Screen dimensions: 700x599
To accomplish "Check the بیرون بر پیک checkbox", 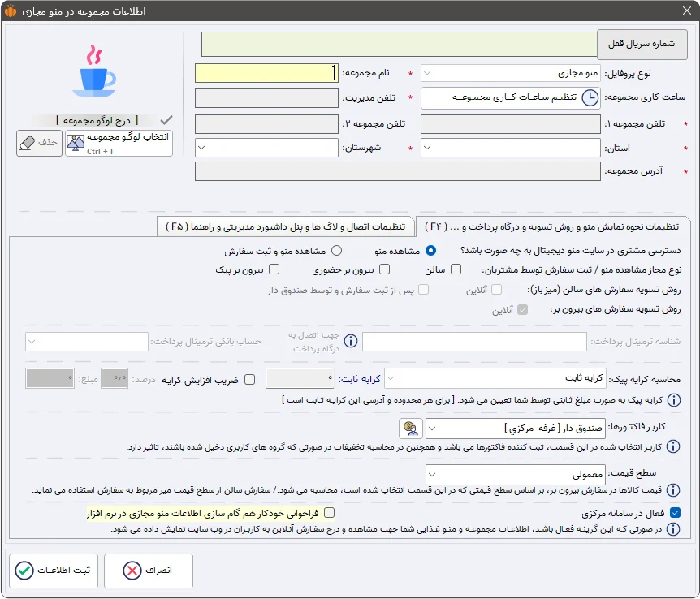I will point(274,269).
